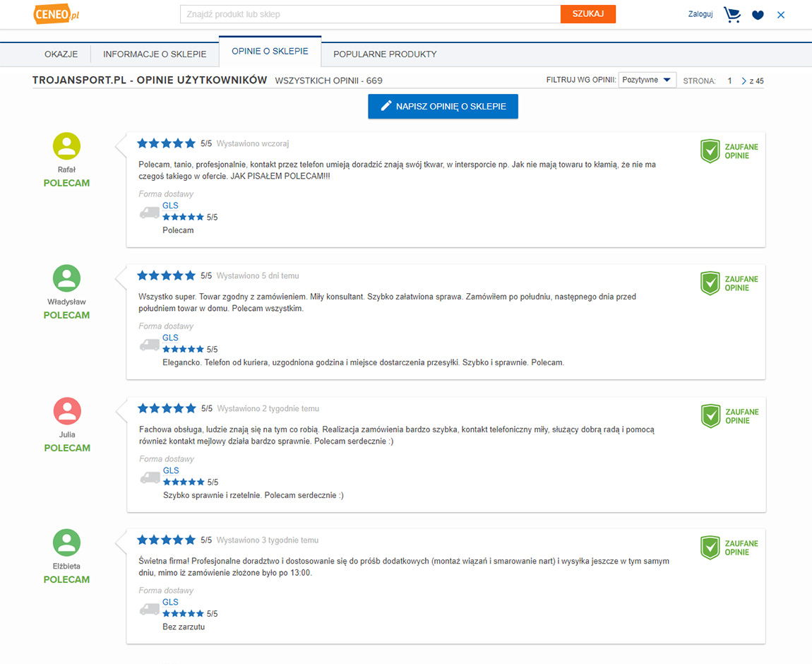Click the Napisz opinię o sklepie button
The height and width of the screenshot is (664, 812).
coord(443,106)
